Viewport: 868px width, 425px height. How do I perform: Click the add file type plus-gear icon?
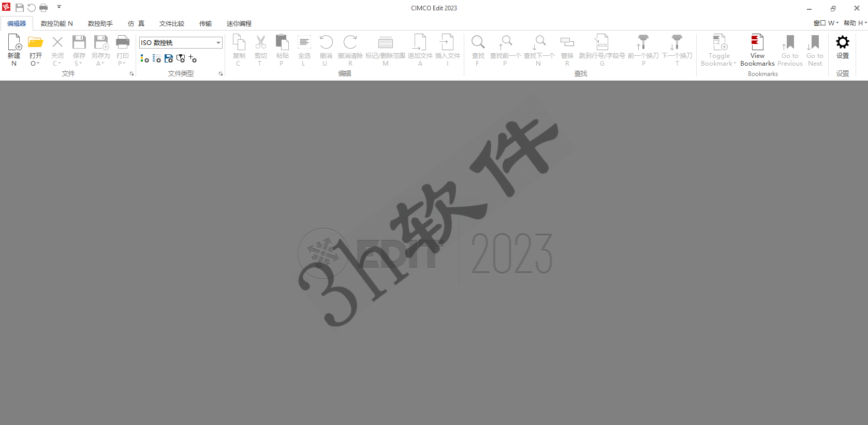click(x=193, y=59)
